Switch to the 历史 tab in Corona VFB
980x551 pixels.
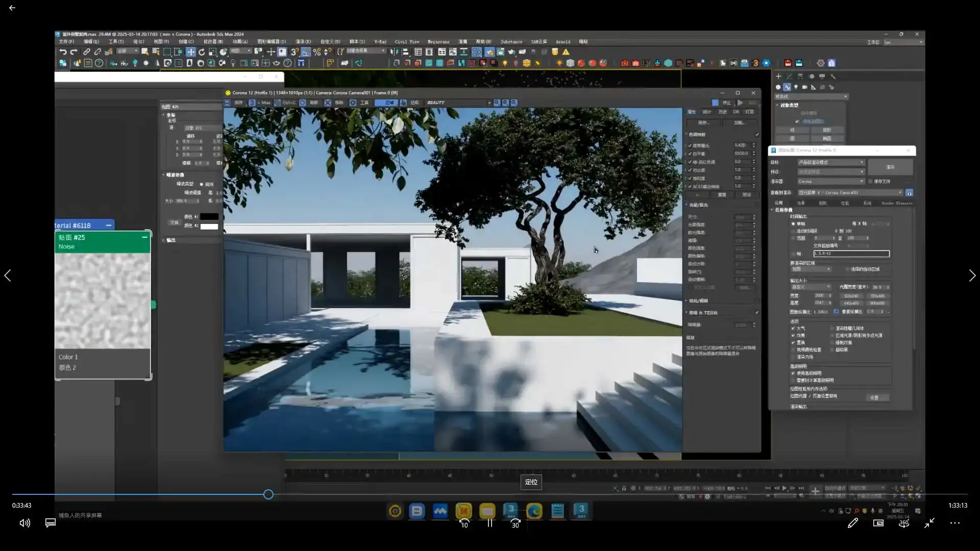[x=722, y=112]
